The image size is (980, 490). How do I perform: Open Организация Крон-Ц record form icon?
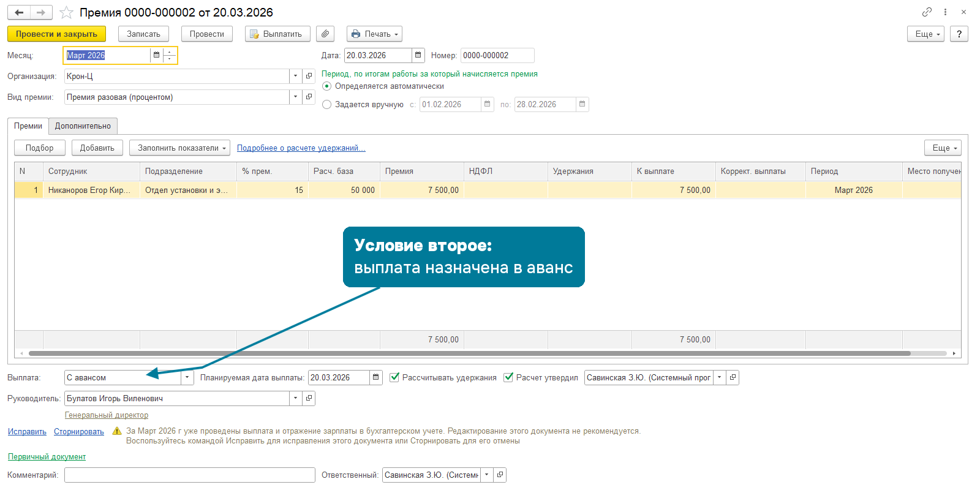pos(309,76)
